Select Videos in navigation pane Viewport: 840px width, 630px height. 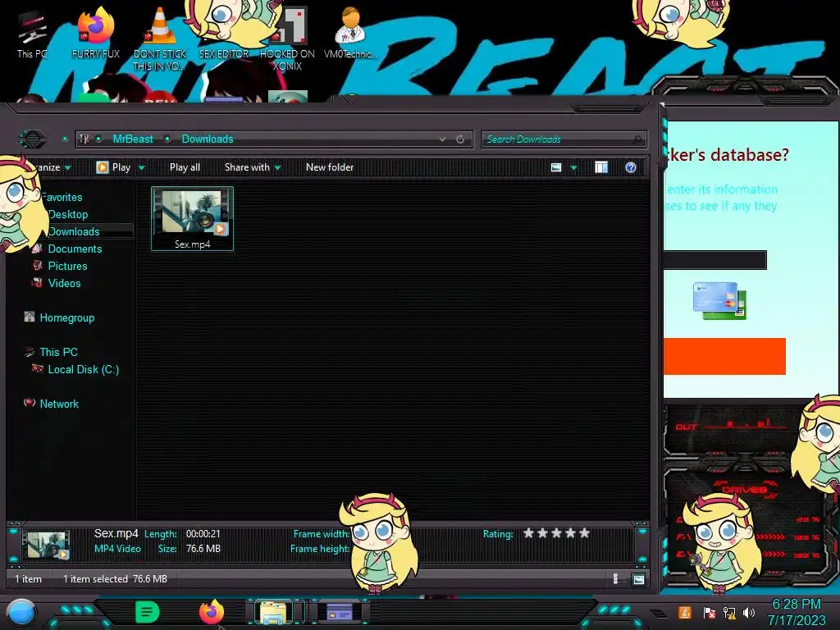point(64,283)
